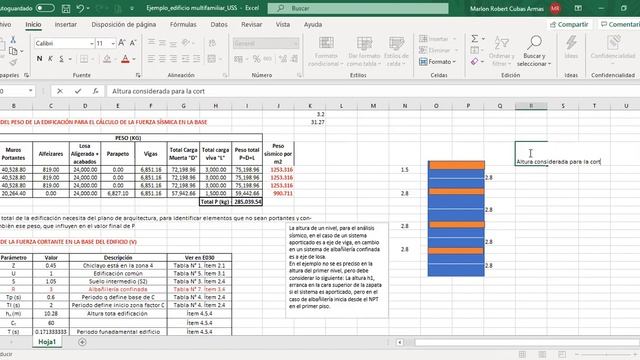
Task: Open Fuente dialog launcher
Action: pos(138,75)
